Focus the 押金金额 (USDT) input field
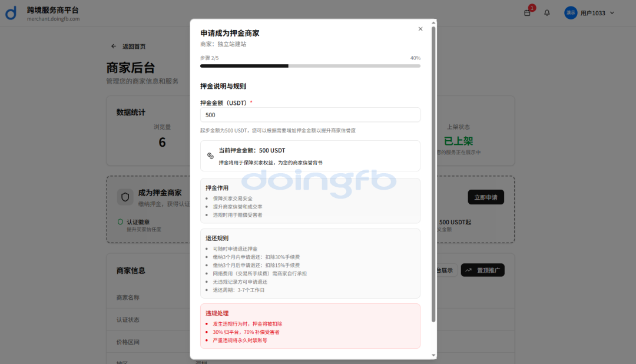Viewport: 636px width, 364px height. point(310,115)
